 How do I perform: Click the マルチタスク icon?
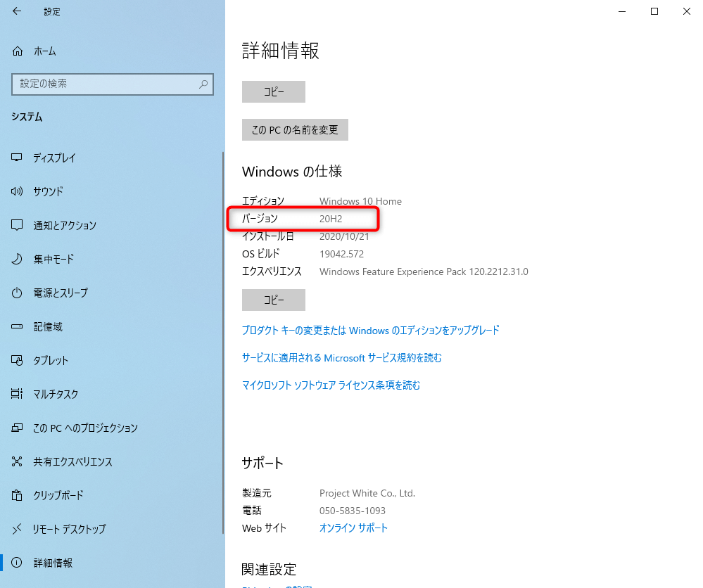(17, 393)
